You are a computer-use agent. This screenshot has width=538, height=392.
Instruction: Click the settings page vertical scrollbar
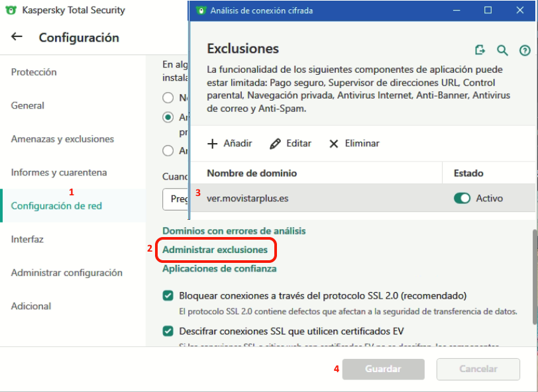(x=535, y=277)
